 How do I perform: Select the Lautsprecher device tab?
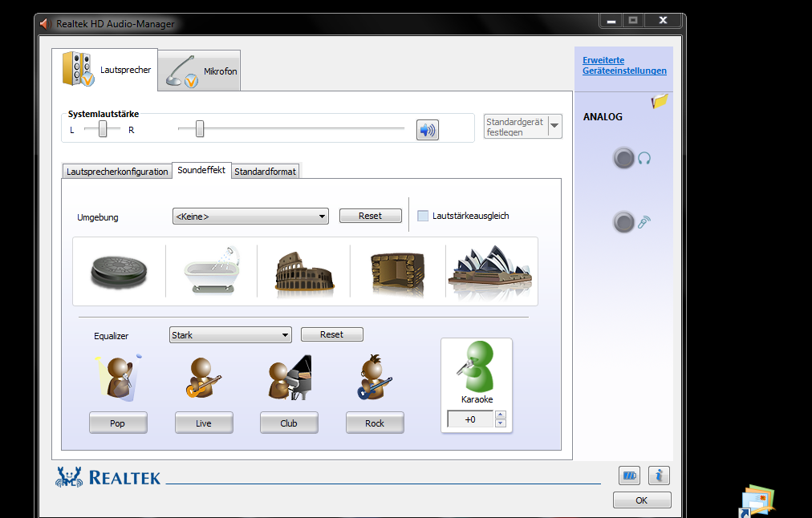[x=105, y=70]
